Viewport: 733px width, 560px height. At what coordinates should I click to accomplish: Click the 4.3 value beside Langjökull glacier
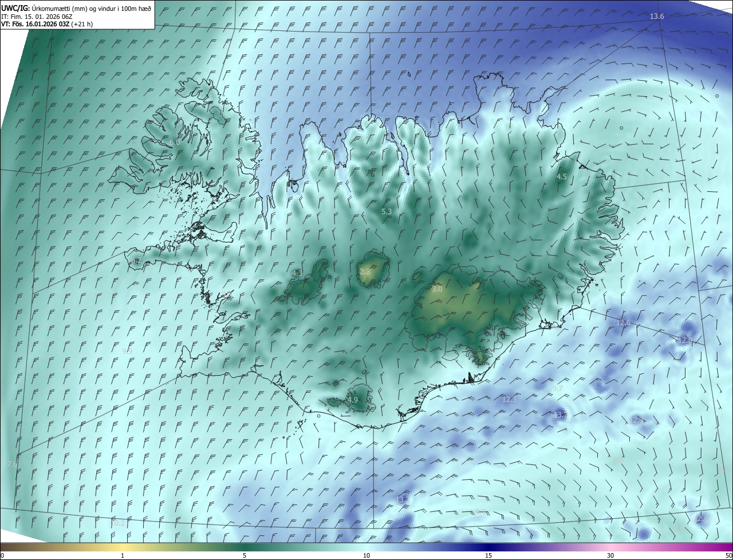[297, 274]
